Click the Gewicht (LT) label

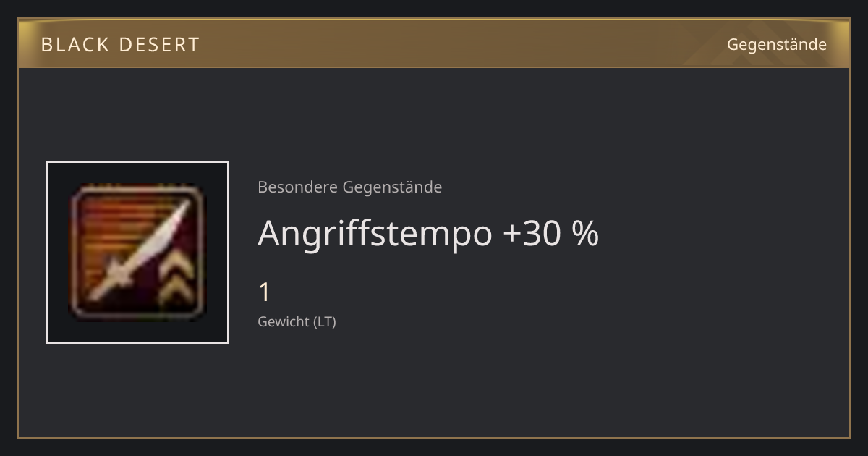point(297,322)
